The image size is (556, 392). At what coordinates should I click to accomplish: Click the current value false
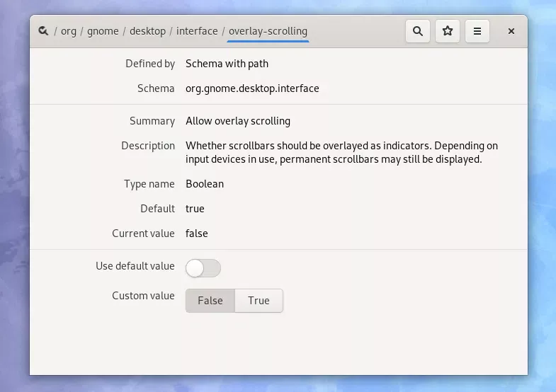pos(196,234)
